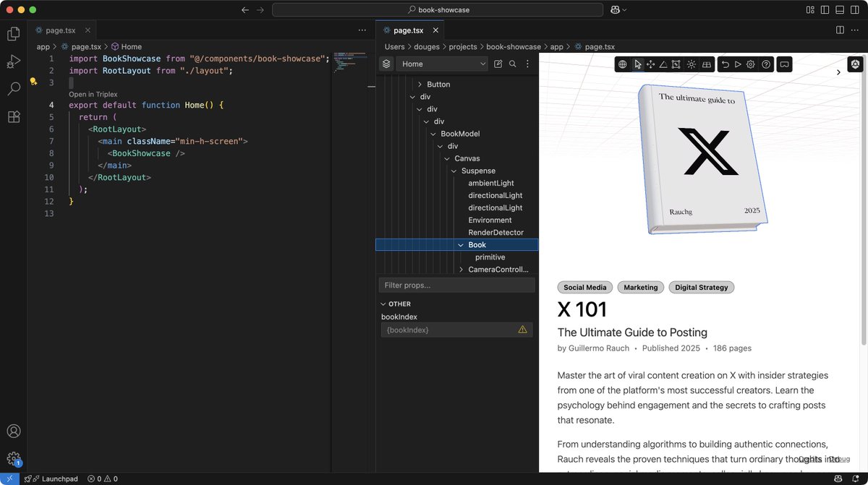Open the Run and Debug view
868x485 pixels.
click(x=13, y=61)
